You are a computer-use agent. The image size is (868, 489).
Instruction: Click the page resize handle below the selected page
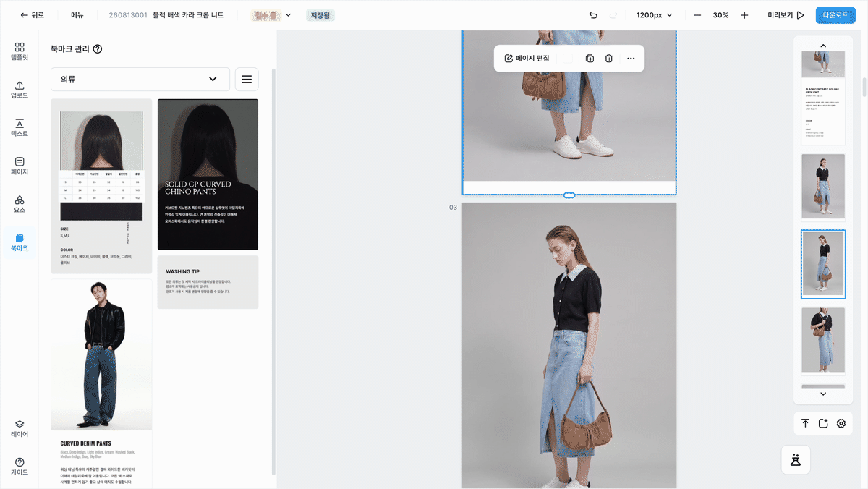[569, 195]
